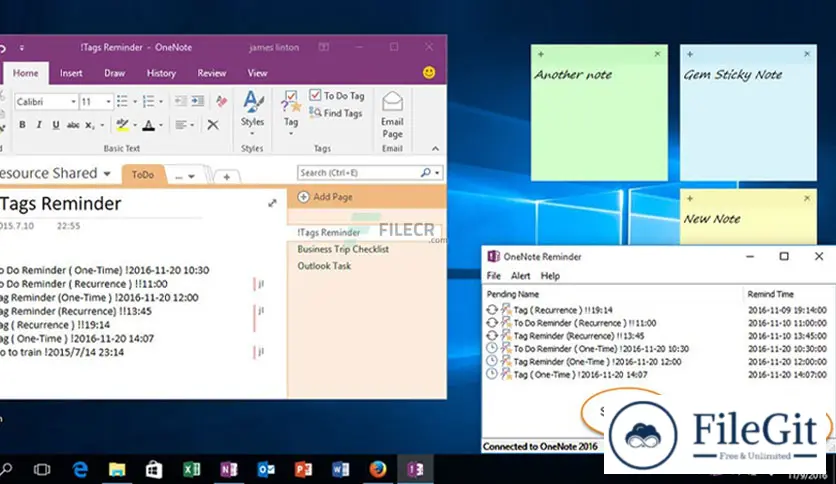Click Email Page
Screen dimensions: 836x484
392,115
